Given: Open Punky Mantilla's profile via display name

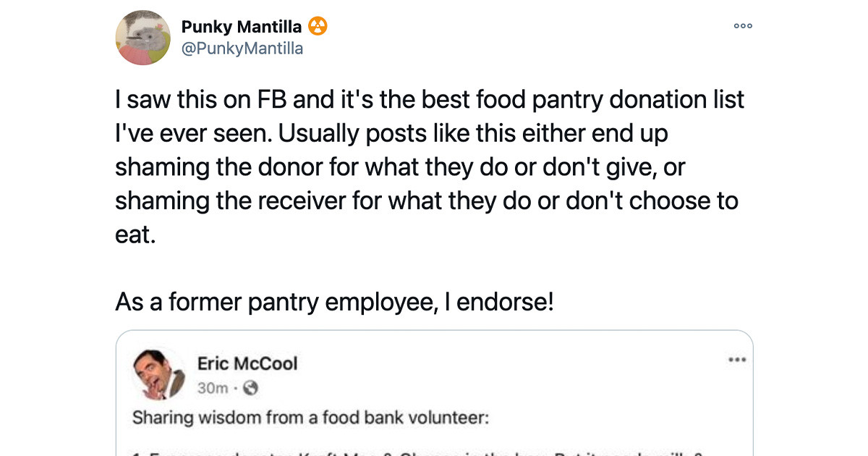Looking at the screenshot, I should (x=242, y=26).
